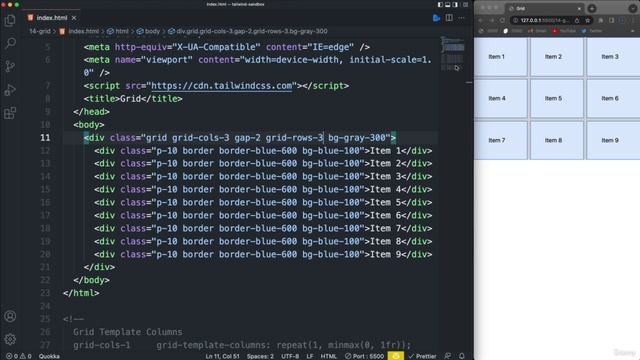The image size is (640, 360).
Task: Click the Ln 11, Col 51 cursor position
Action: pos(222,356)
